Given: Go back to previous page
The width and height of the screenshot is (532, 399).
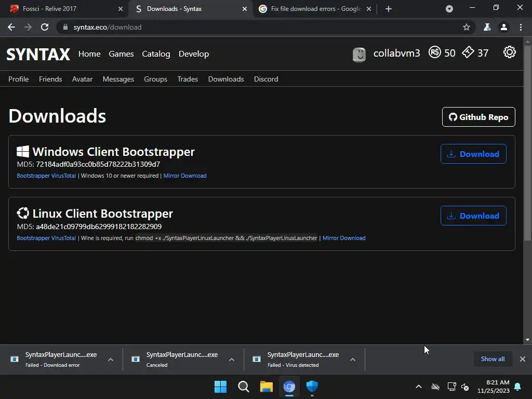Looking at the screenshot, I should tap(11, 27).
